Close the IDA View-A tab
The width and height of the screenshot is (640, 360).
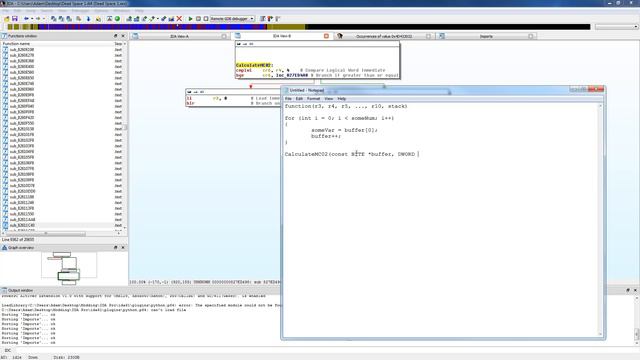[224, 36]
